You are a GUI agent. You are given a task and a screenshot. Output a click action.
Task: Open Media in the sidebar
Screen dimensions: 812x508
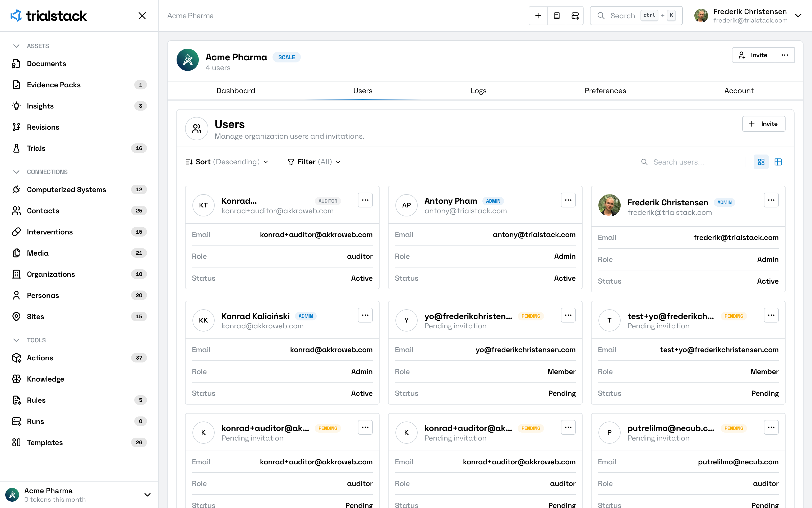point(79,253)
